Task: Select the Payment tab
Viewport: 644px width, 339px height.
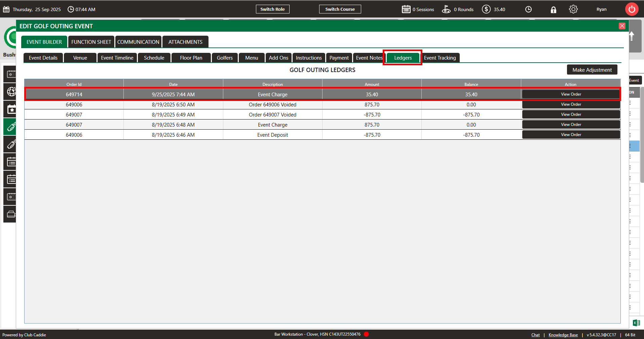Action: (x=339, y=58)
